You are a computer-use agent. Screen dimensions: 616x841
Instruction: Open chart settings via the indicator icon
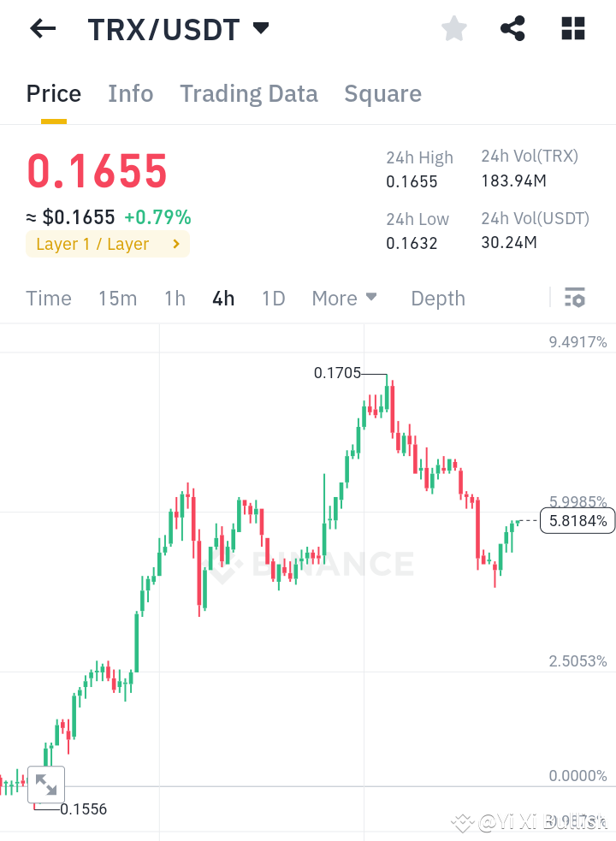(575, 298)
